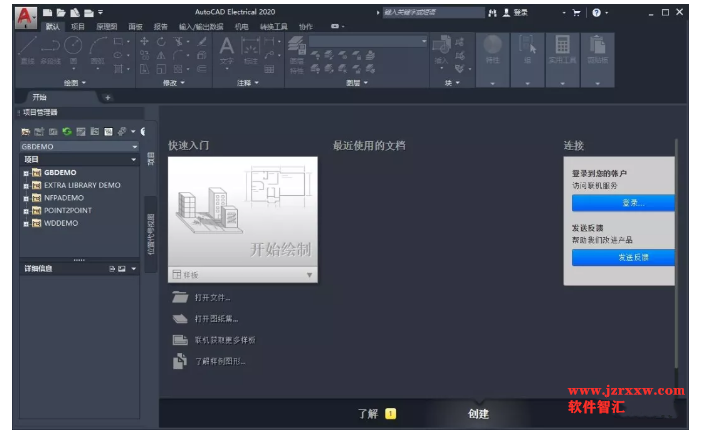Switch to the 了解 page at the bottom
Image resolution: width=714 pixels, height=441 pixels.
(x=368, y=414)
